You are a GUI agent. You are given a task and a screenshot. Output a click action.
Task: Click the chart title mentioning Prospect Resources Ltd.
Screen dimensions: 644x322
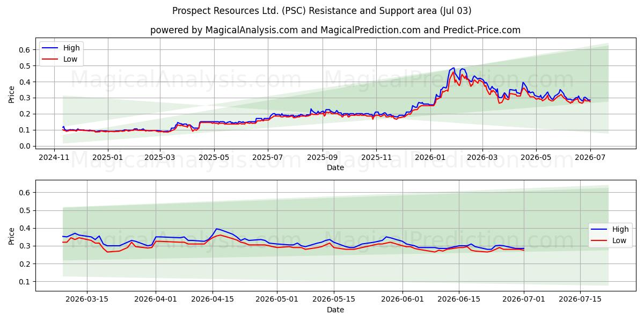coord(322,11)
